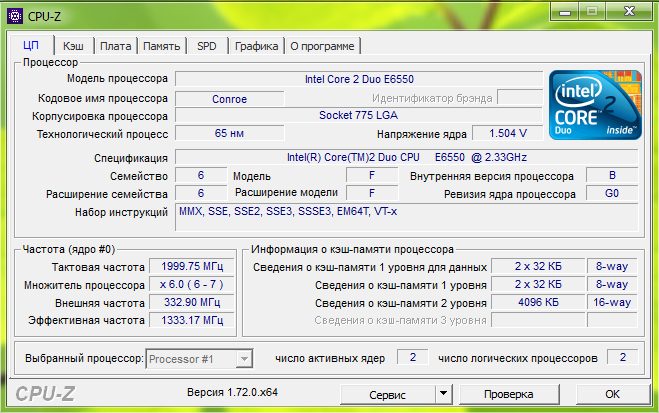Click the Семейство value 6
This screenshot has width=659, height=413.
(x=201, y=175)
